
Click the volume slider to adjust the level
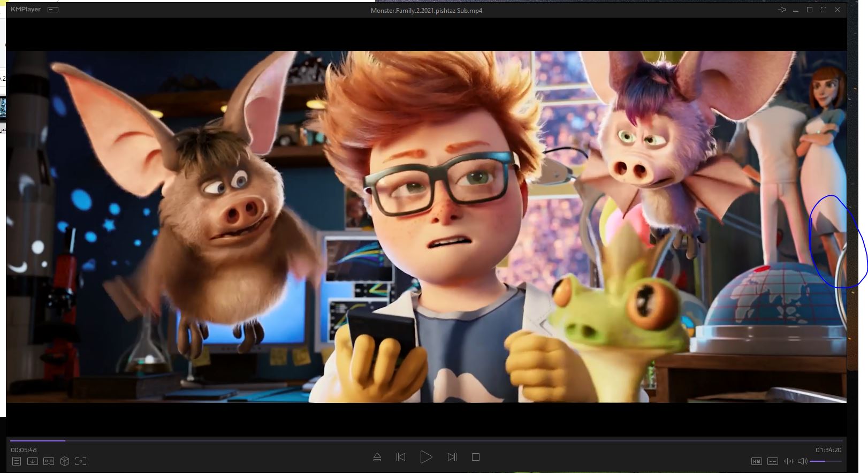pos(825,461)
